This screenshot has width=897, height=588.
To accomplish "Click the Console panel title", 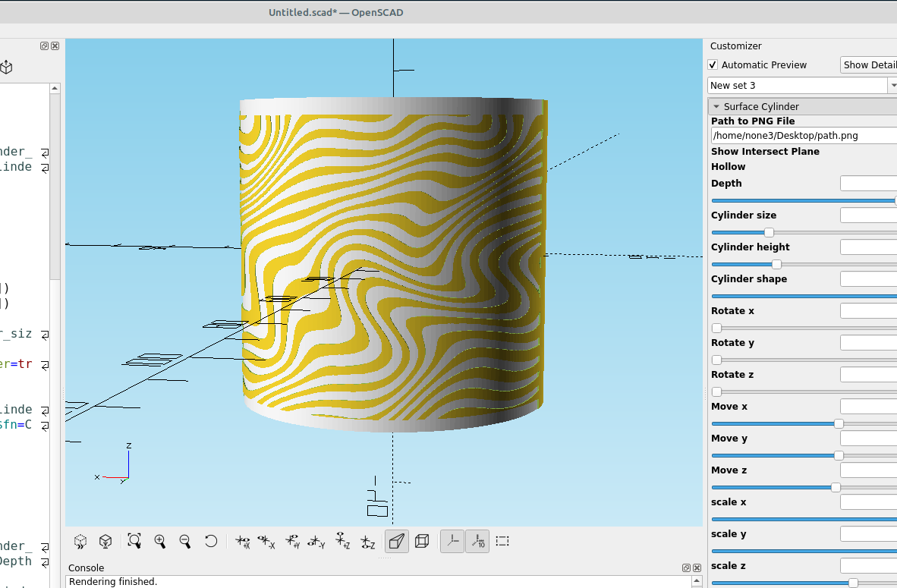I will coord(86,568).
